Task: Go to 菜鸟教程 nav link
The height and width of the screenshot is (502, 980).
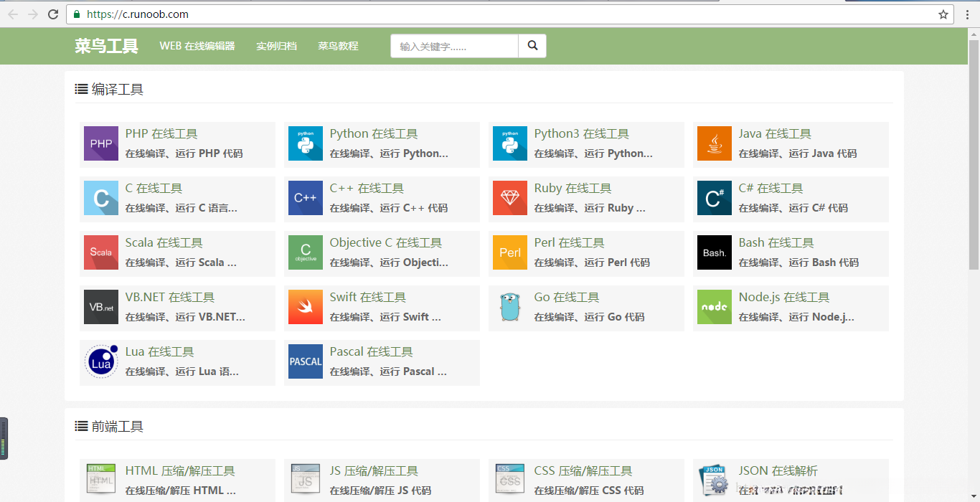Action: tap(338, 46)
